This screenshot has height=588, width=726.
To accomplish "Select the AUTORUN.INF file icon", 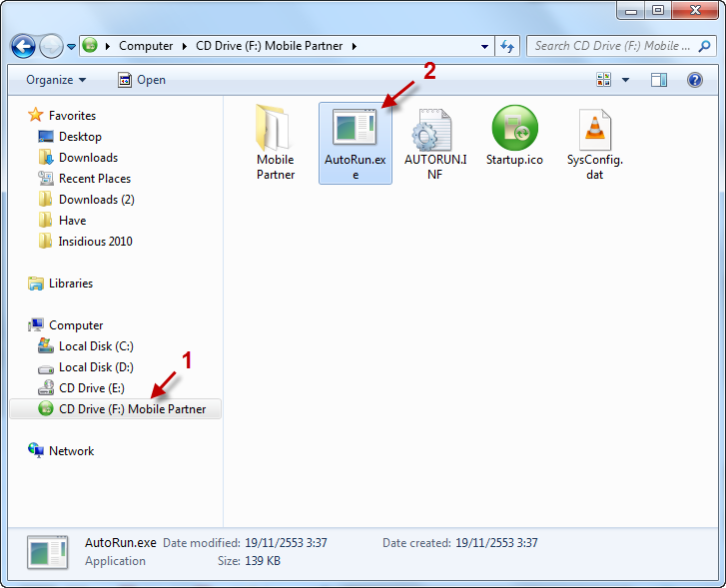I will coord(431,130).
